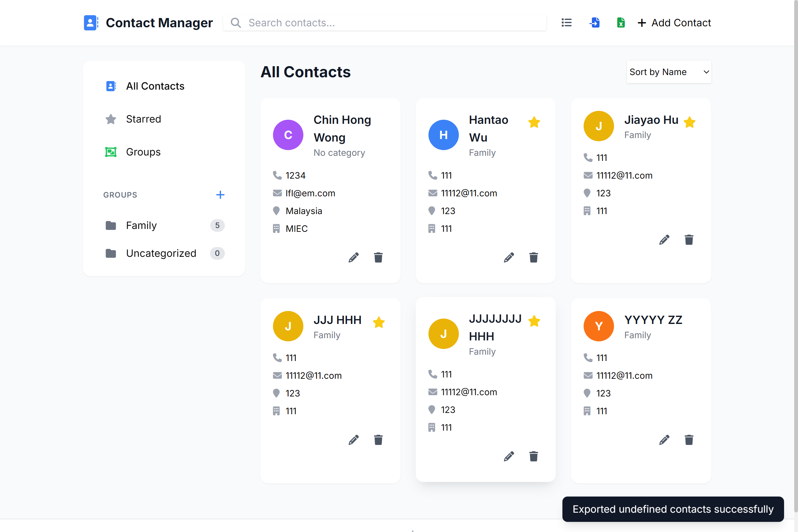Delete Hantao Wu contact
The height and width of the screenshot is (532, 798).
pyautogui.click(x=533, y=257)
